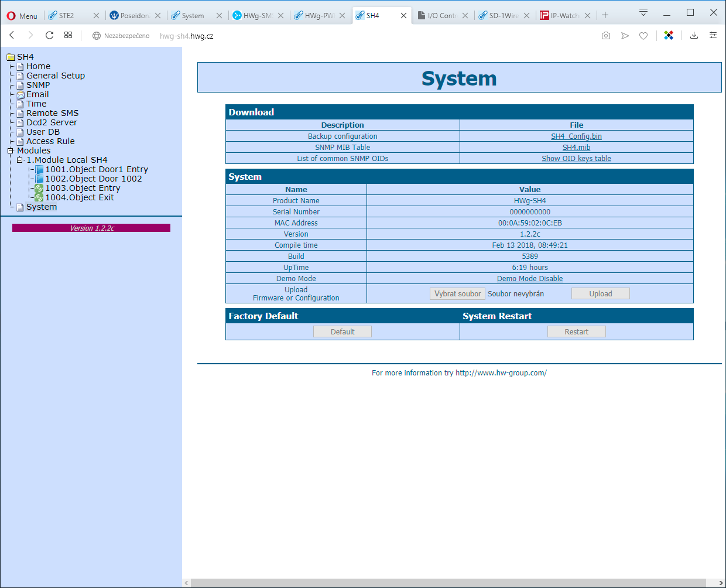This screenshot has width=726, height=588.
Task: Collapse the Modules tree node
Action: [x=10, y=151]
